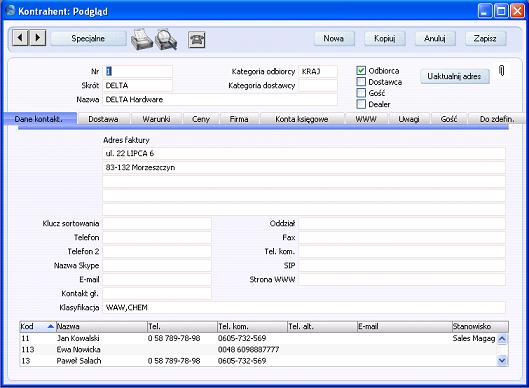Click the Nr input field
The image size is (529, 388).
coord(137,71)
